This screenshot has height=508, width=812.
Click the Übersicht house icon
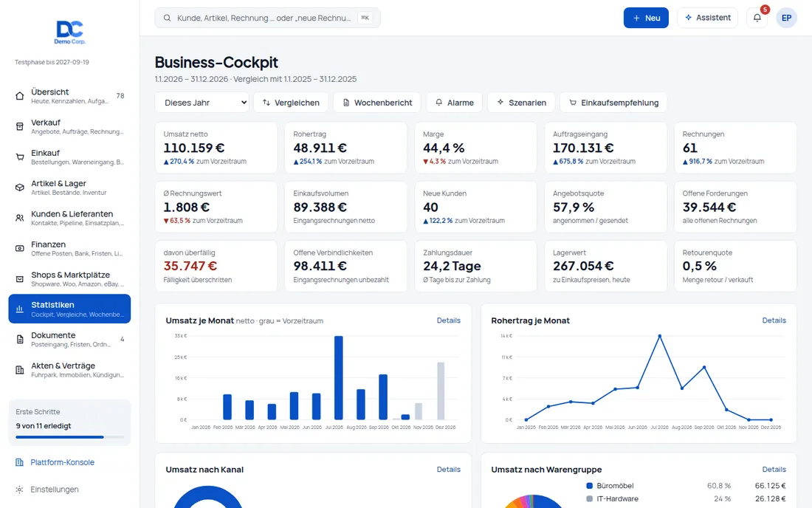(x=20, y=96)
